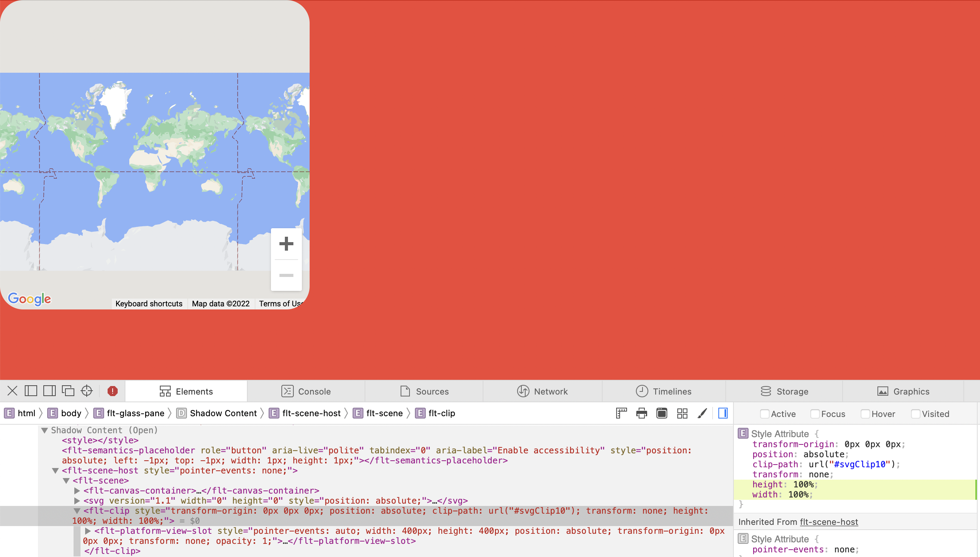Toggle the layout grid overlay icon
Screen dimensions: 980x557
pos(682,413)
